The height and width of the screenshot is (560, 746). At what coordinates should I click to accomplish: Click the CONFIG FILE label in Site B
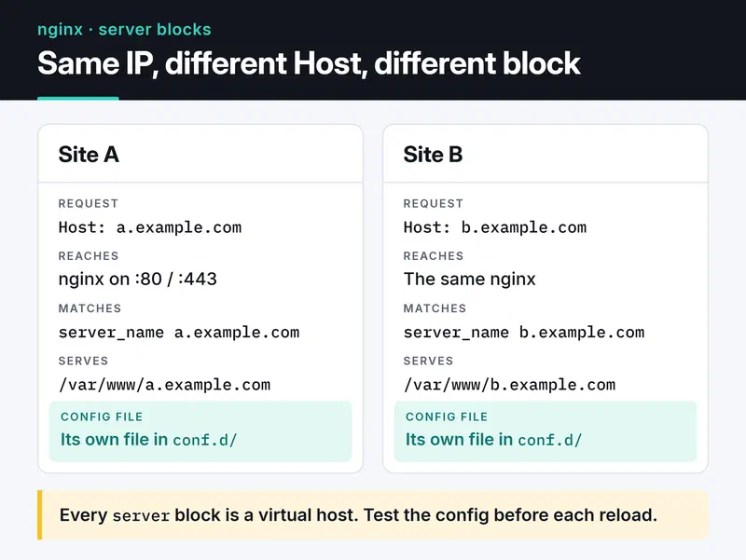click(447, 417)
